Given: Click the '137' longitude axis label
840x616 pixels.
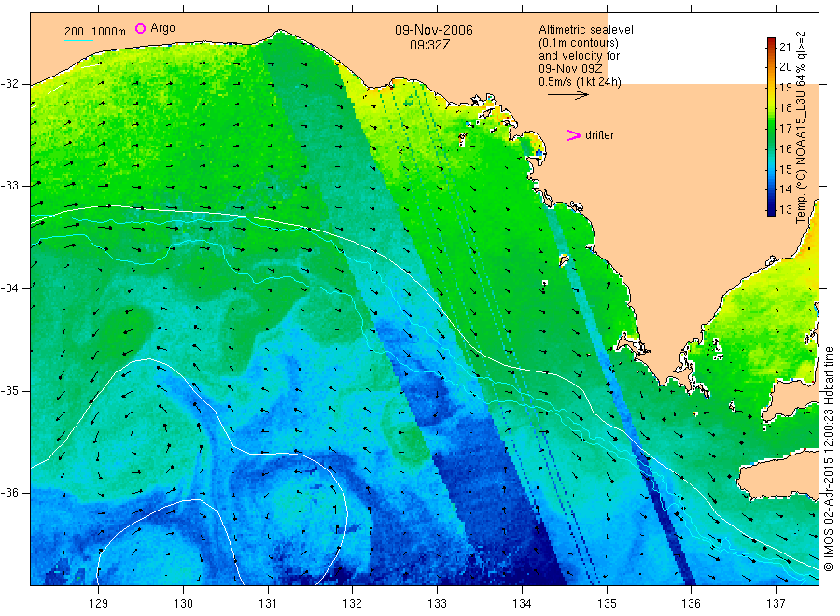Looking at the screenshot, I should pyautogui.click(x=776, y=604).
